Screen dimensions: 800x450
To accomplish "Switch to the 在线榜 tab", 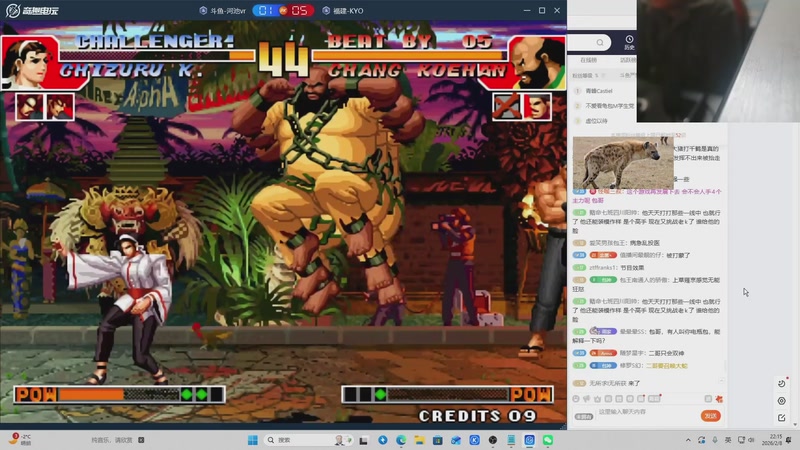I will (x=589, y=60).
